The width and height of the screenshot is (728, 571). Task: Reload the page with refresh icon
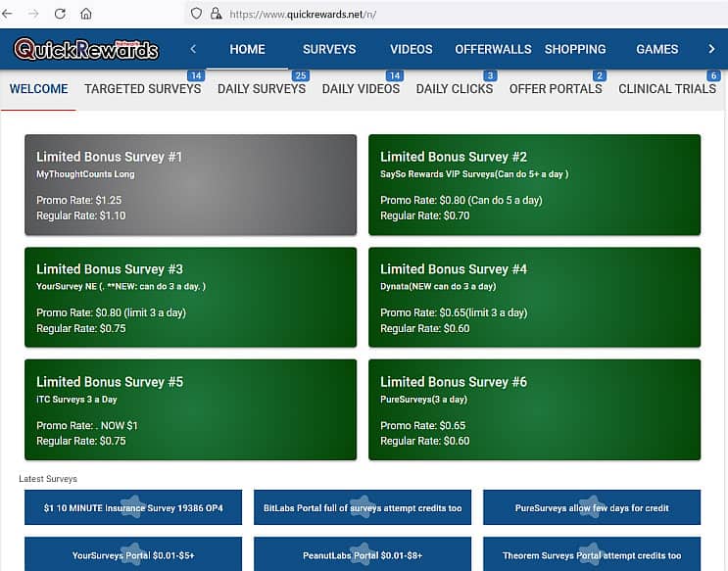(60, 14)
